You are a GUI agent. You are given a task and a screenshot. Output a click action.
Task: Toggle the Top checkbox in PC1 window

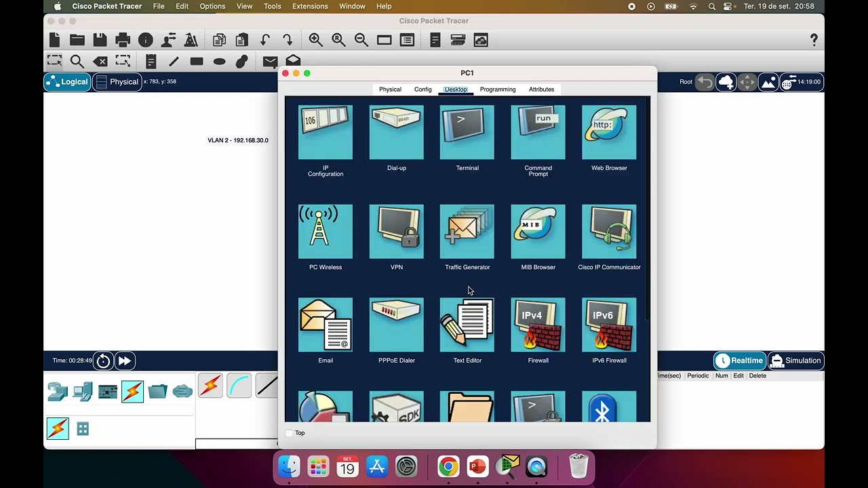(x=290, y=433)
